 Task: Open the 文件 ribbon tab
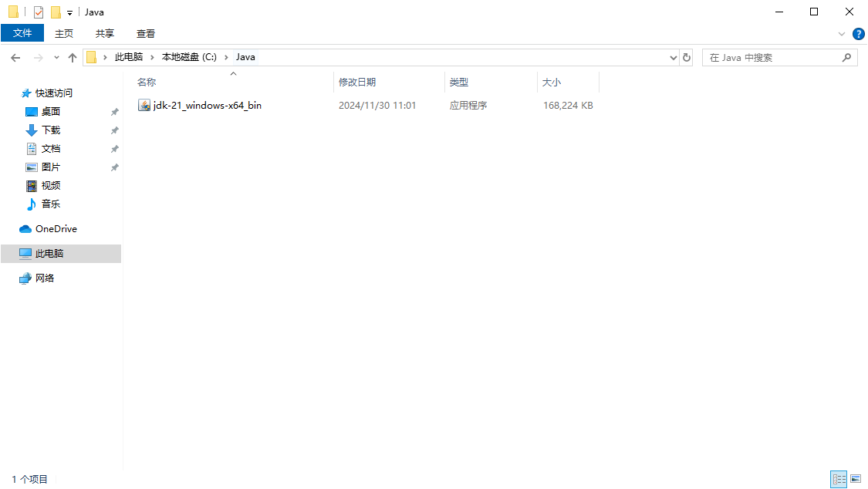(x=22, y=33)
